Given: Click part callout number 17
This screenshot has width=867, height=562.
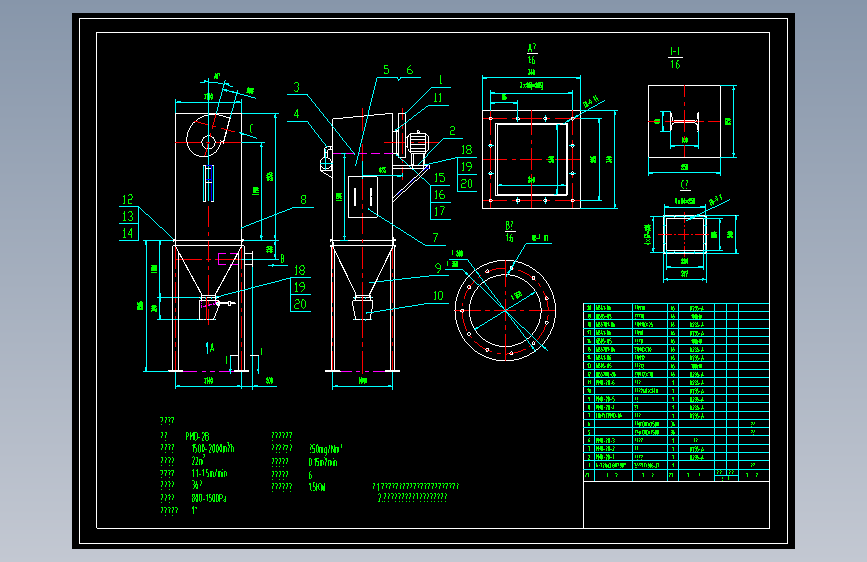Looking at the screenshot, I should pyautogui.click(x=440, y=211).
